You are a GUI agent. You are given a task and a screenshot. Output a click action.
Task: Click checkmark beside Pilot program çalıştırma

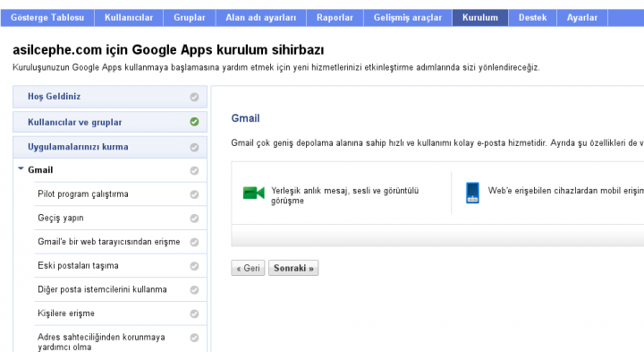click(x=194, y=194)
